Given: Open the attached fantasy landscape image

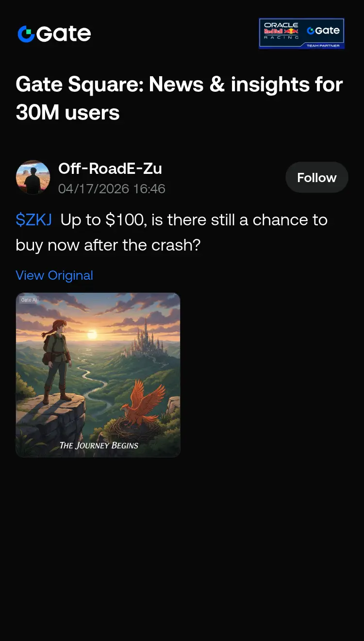Looking at the screenshot, I should [x=98, y=375].
